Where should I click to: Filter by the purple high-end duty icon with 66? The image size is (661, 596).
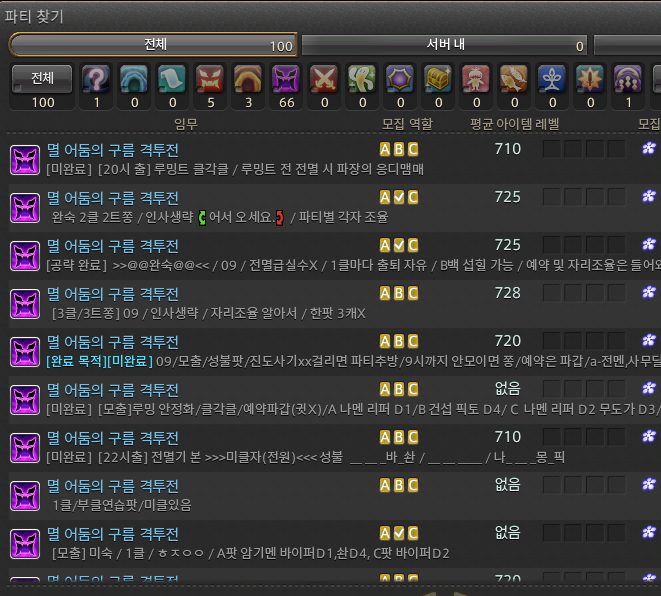pos(286,78)
